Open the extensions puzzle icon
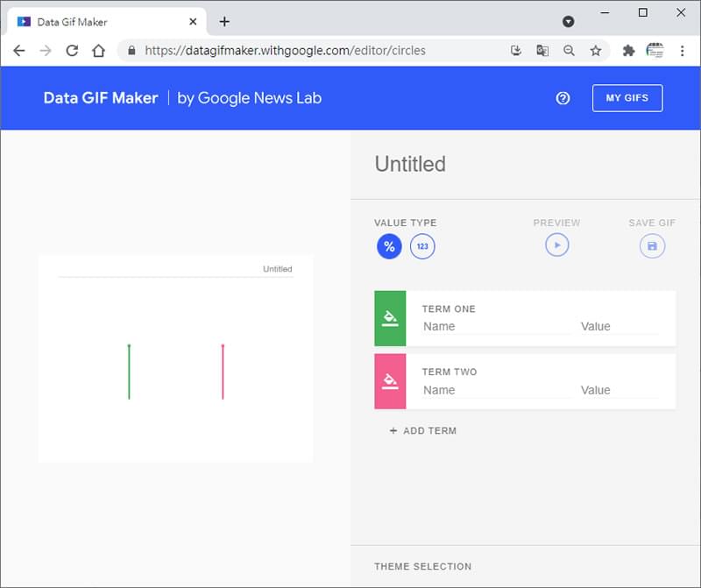 coord(628,51)
